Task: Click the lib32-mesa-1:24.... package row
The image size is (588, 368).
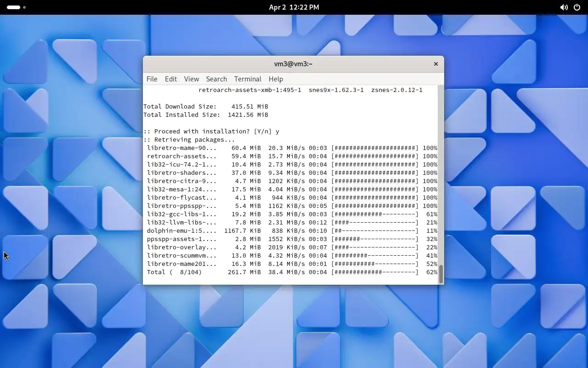Action: (292, 190)
